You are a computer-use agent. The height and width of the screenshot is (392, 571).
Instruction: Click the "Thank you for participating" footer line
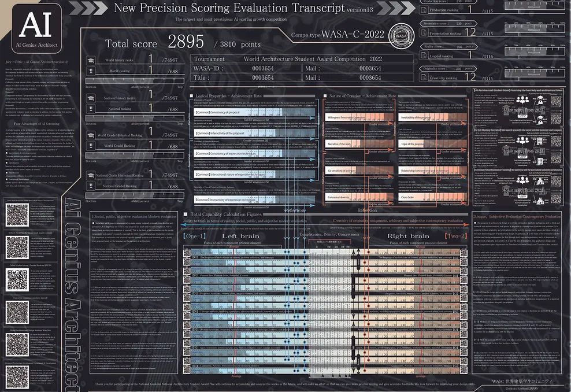285,384
